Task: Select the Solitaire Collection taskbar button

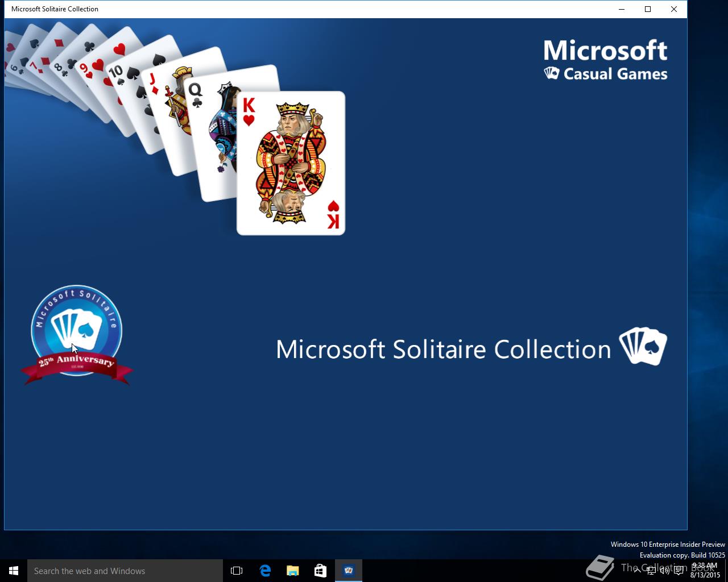Action: [349, 571]
